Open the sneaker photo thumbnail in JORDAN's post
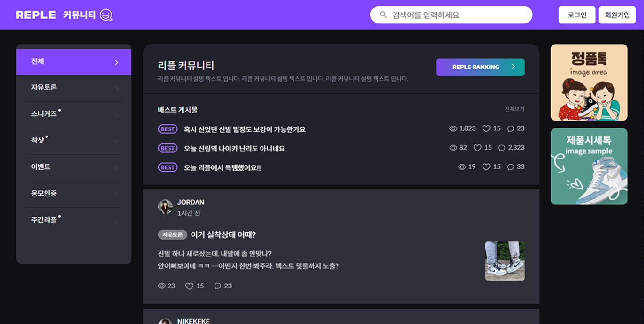Viewport: 644px width, 324px height. pyautogui.click(x=505, y=261)
